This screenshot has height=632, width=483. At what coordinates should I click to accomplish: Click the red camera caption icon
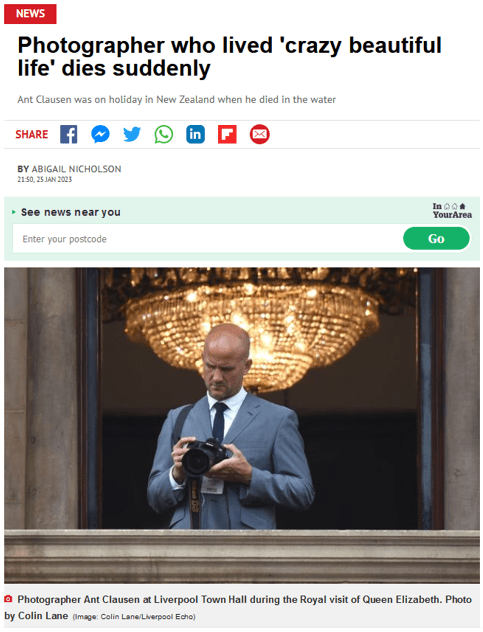[8, 599]
